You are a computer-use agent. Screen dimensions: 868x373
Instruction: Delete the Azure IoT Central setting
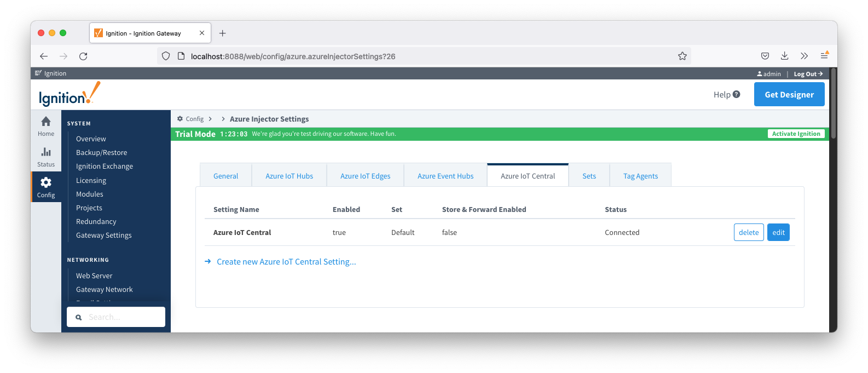tap(748, 232)
